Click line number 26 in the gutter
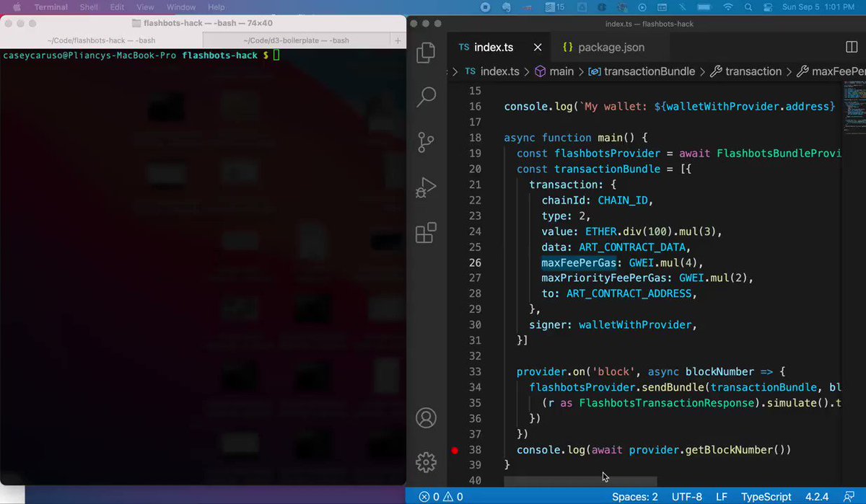 click(474, 262)
